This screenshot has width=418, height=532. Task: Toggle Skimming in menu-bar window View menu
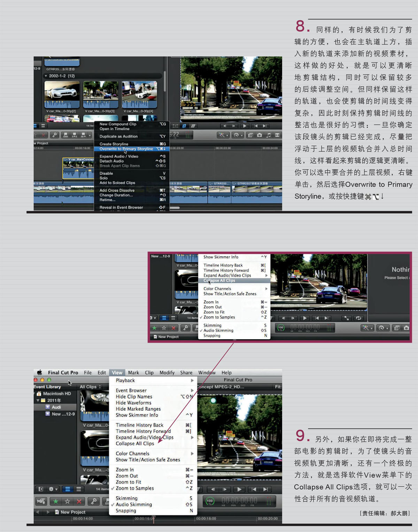point(154,498)
